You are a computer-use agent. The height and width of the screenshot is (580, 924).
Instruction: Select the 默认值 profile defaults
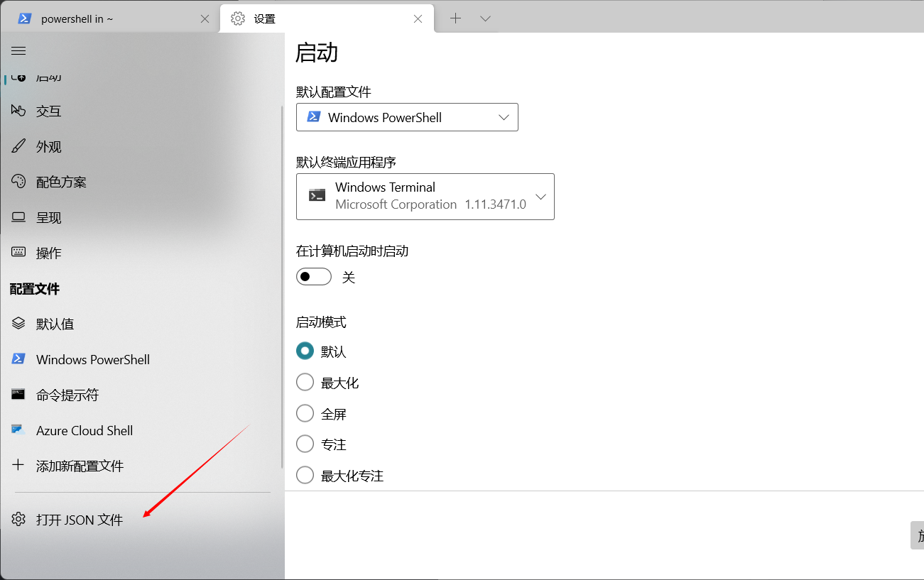coord(55,324)
